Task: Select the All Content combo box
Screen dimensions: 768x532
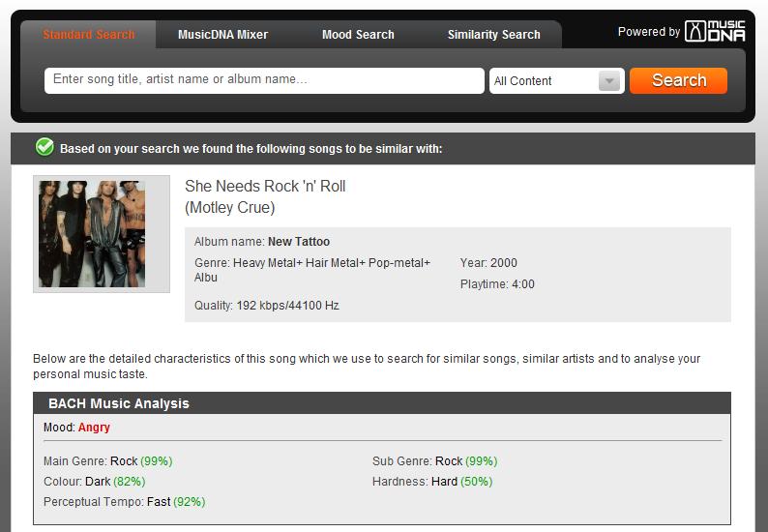Action: 556,81
